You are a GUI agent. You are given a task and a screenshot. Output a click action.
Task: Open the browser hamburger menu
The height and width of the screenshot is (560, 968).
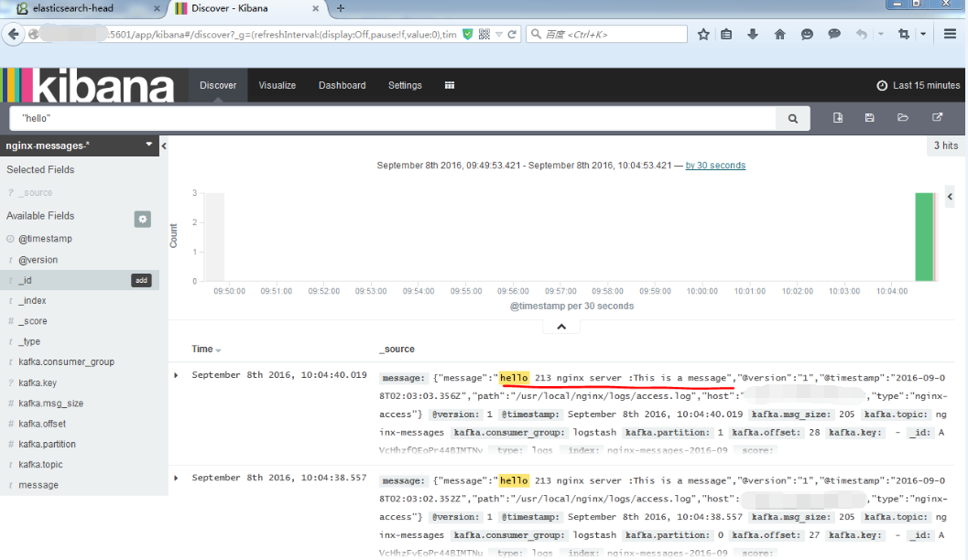[x=950, y=34]
